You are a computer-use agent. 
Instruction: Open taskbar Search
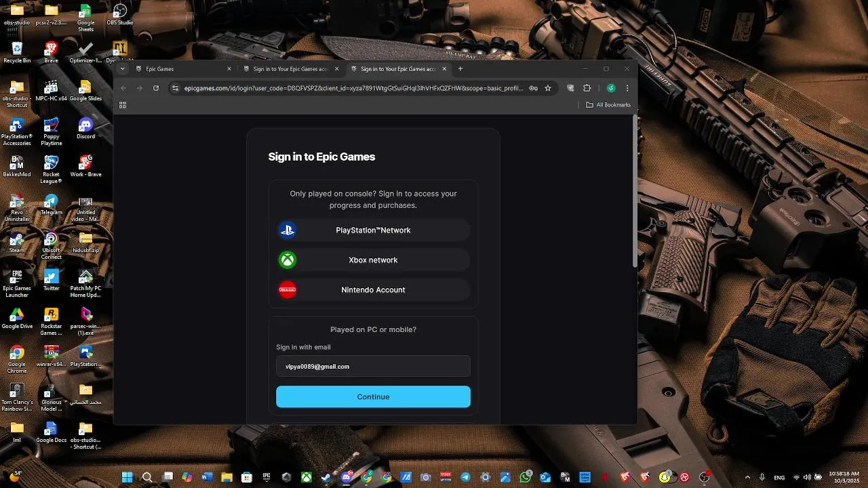coord(147,477)
